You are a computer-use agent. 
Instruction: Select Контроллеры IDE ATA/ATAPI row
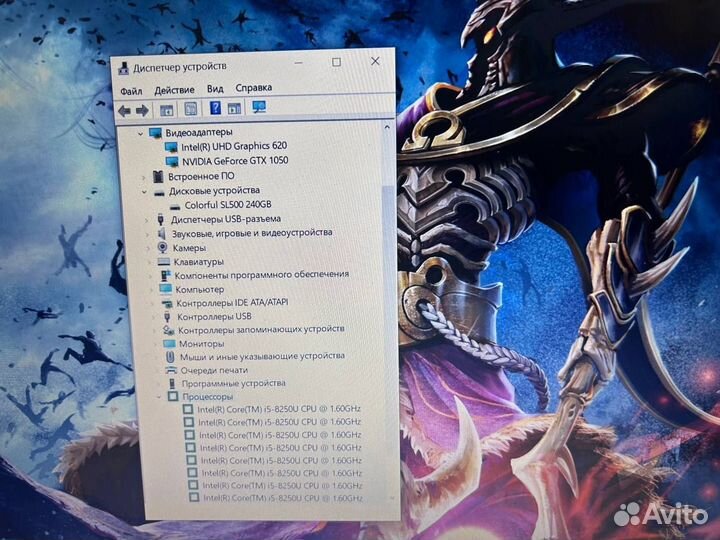[232, 303]
